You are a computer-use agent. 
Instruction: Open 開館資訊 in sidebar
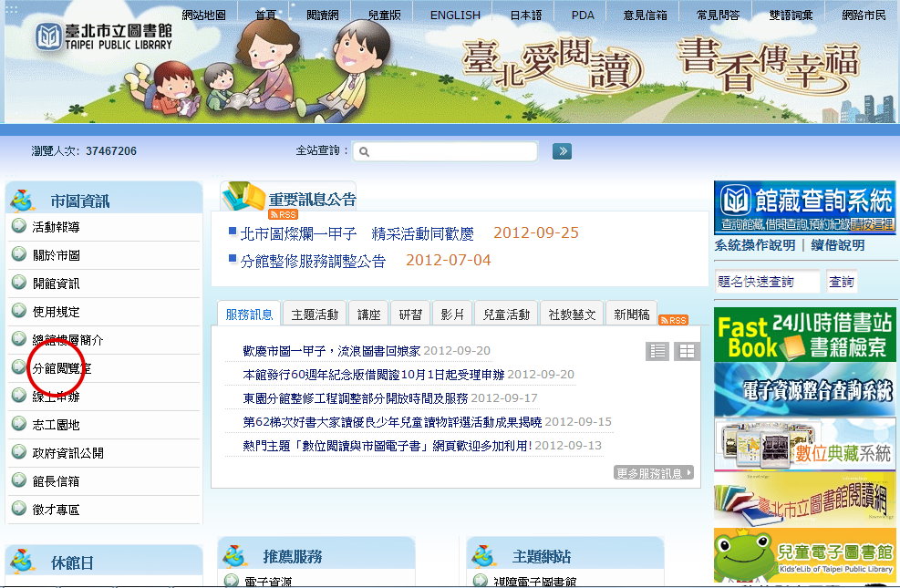point(56,284)
